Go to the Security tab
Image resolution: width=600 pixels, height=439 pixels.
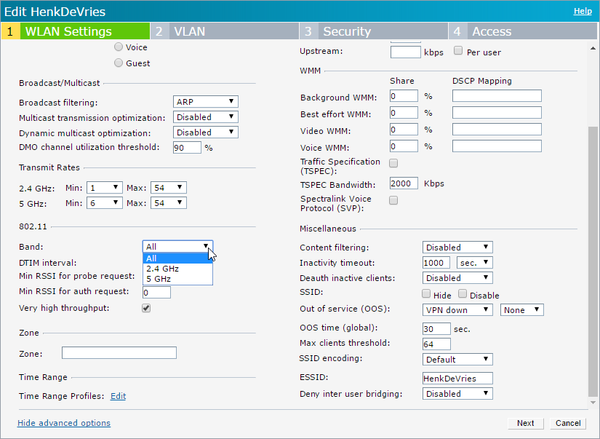(x=373, y=31)
